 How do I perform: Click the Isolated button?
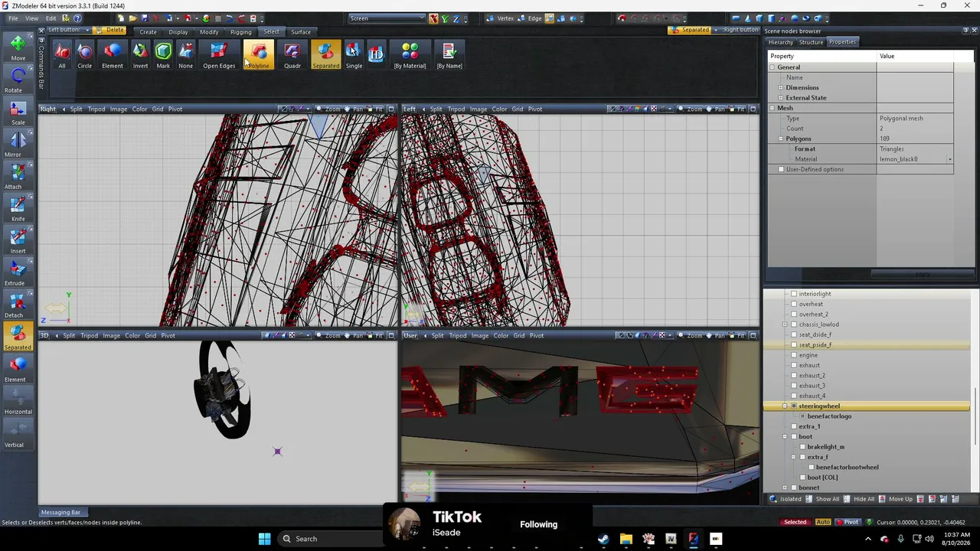[786, 499]
